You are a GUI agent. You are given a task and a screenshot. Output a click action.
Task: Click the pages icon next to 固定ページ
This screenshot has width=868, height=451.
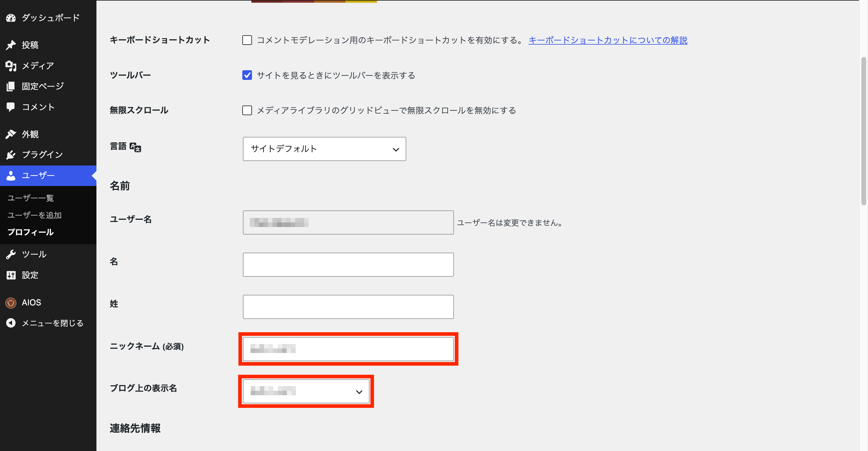[11, 86]
